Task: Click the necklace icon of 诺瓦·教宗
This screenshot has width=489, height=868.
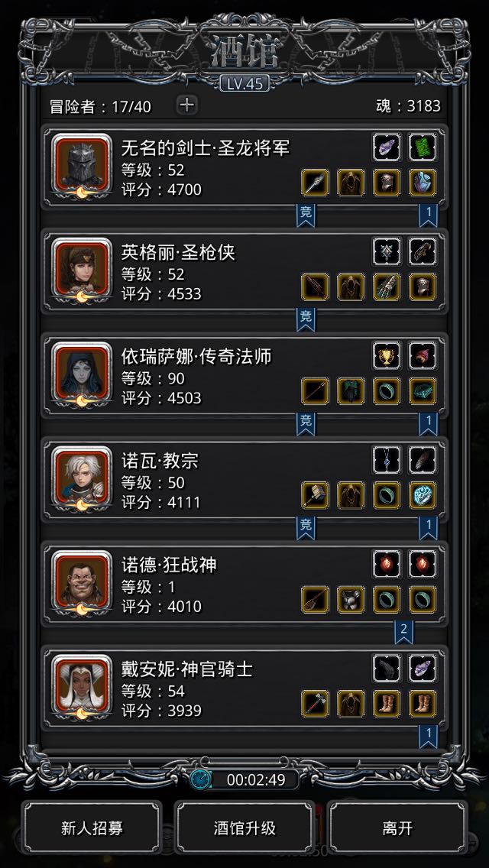Action: 387,460
